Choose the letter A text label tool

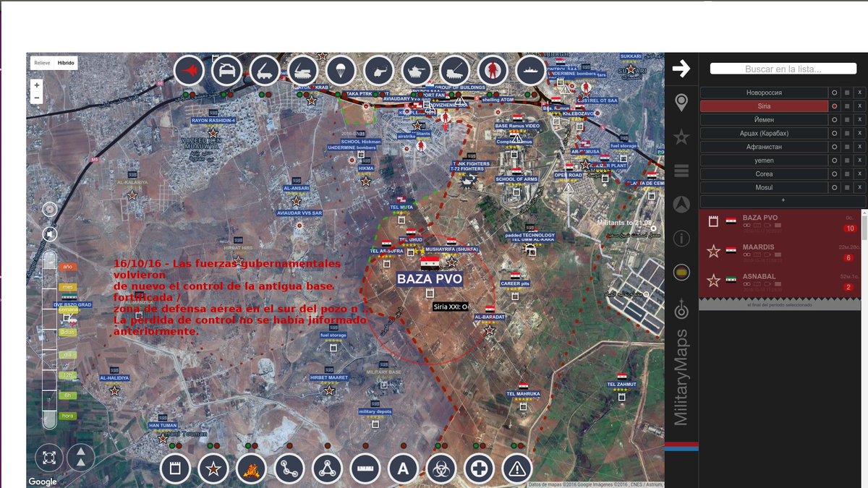pyautogui.click(x=403, y=468)
